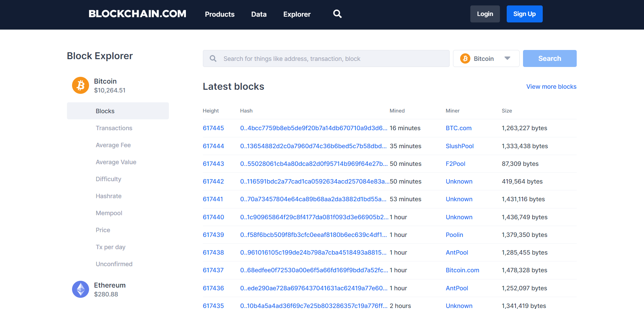Screen dimensions: 644x309
Task: Open block height 617445
Action: [213, 128]
